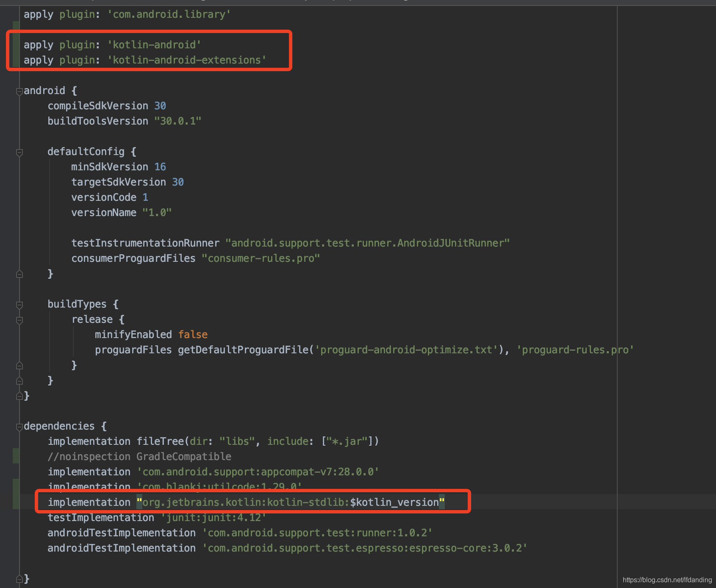Click minifyEnabled false value
The image size is (716, 588).
tap(193, 335)
